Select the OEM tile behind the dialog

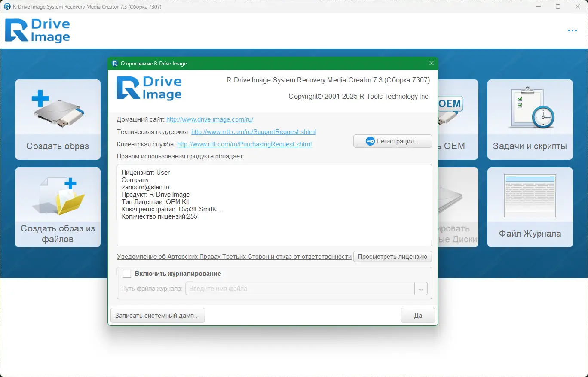pos(458,120)
